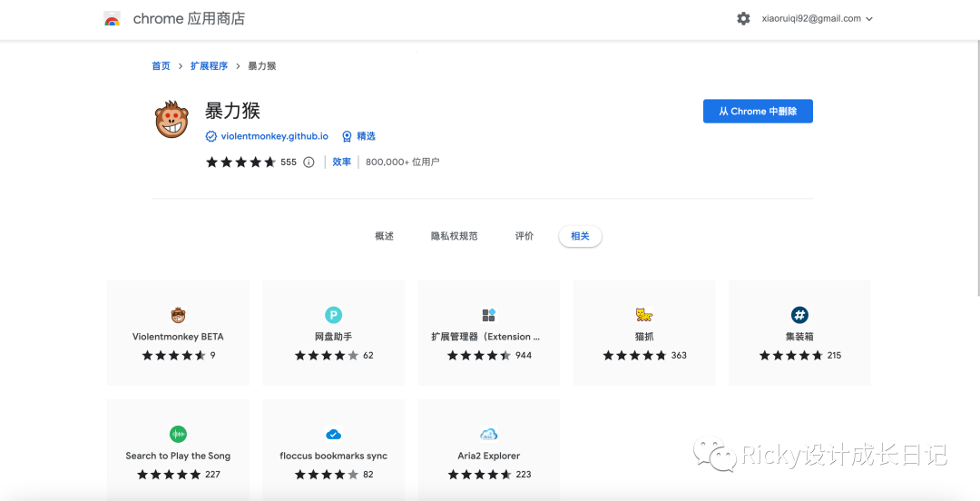Click the verified publisher checkmark badge
The image size is (980, 501).
211,136
